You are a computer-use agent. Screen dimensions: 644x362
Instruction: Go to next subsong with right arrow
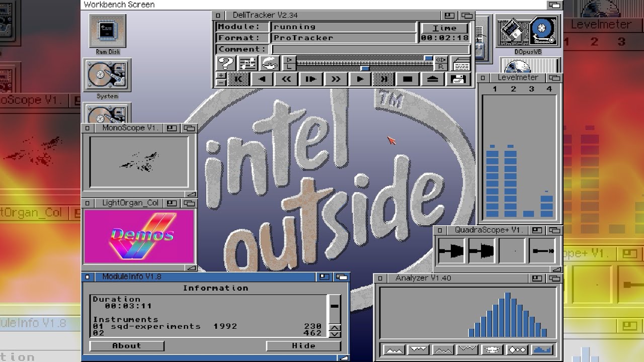pos(360,79)
